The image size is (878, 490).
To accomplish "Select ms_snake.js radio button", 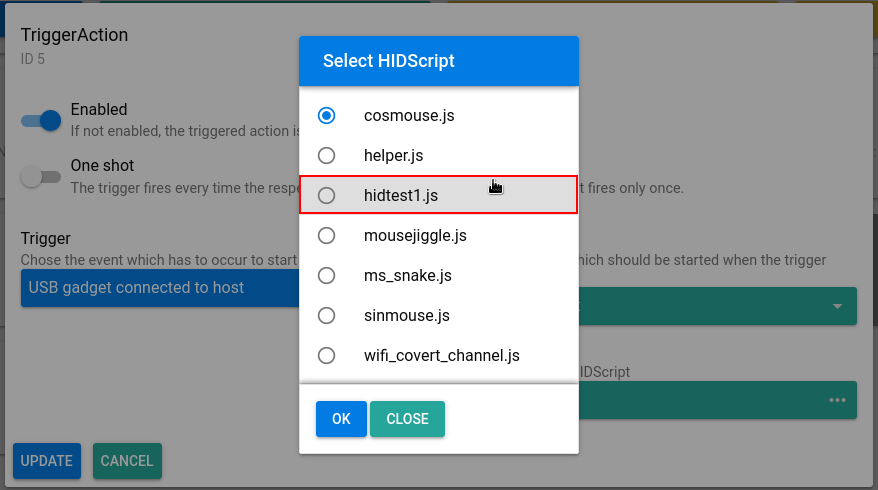I will tap(326, 275).
